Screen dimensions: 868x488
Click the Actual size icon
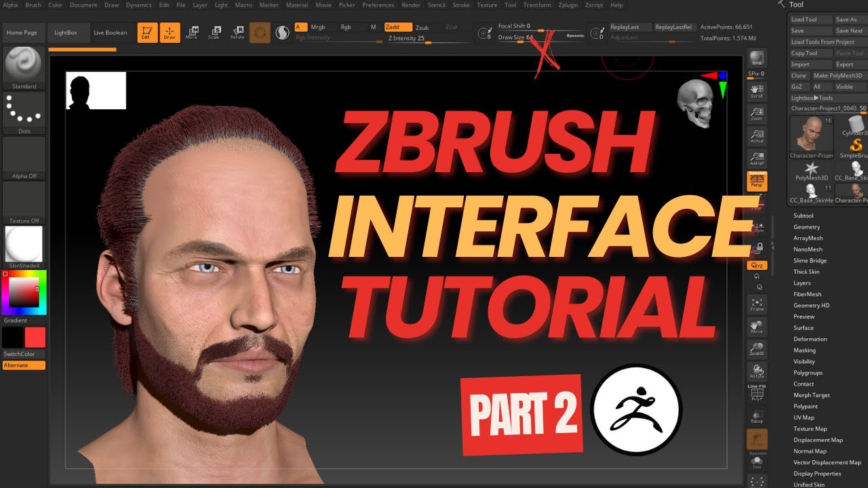coord(757,136)
